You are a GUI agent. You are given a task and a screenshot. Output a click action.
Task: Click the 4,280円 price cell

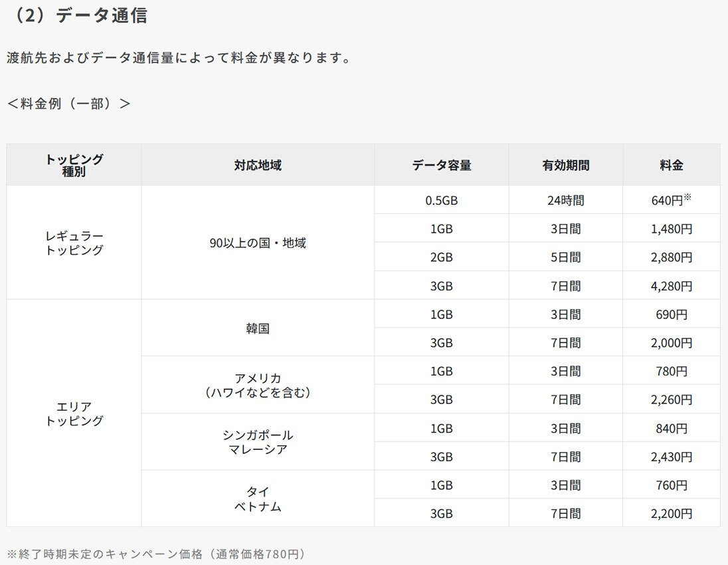click(x=671, y=285)
